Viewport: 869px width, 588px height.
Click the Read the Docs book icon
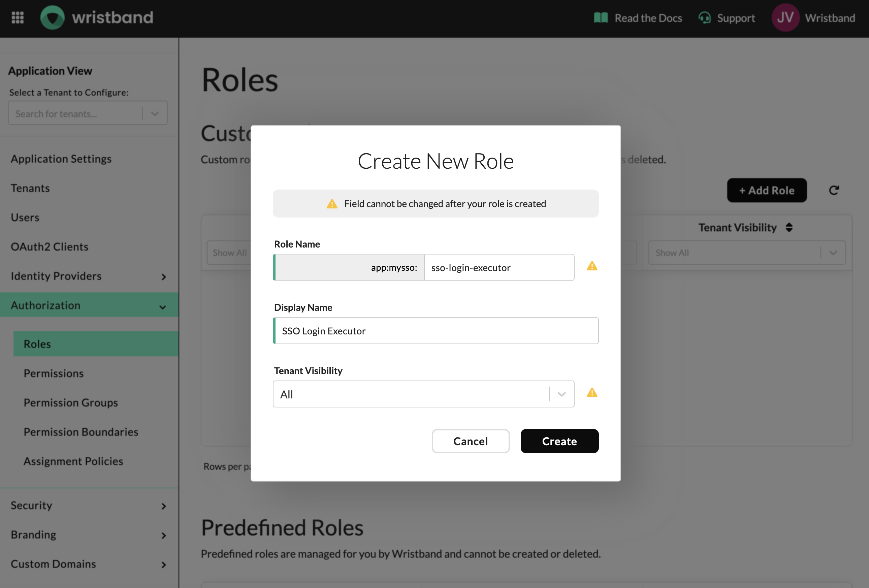coord(601,18)
